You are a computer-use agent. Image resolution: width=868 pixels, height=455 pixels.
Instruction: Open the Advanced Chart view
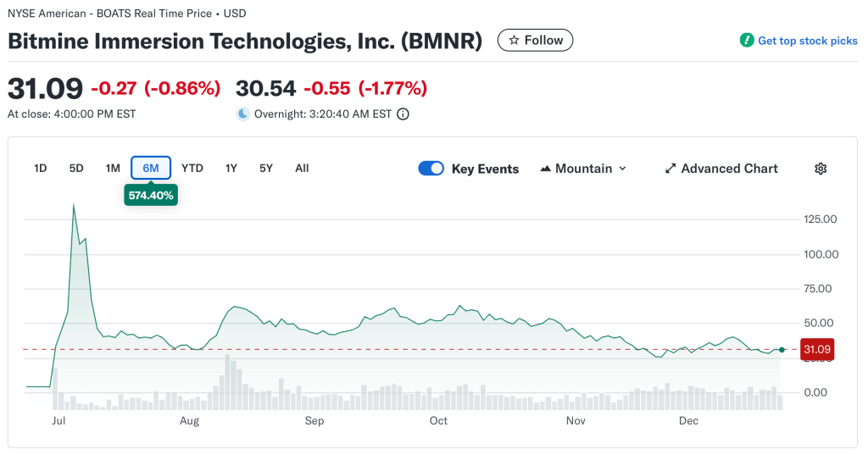coord(729,169)
